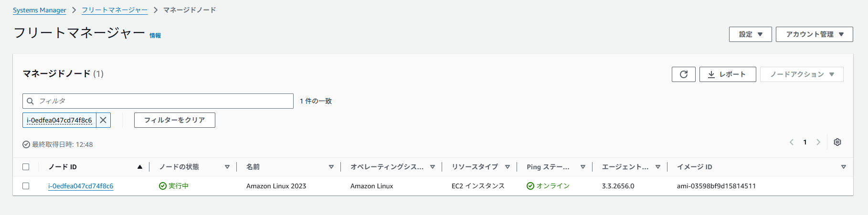The width and height of the screenshot is (868, 215).
Task: Check the i-0edfea047cd74f8c6 row checkbox
Action: 26,186
